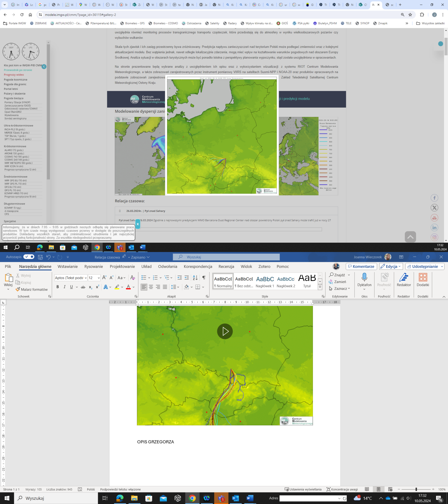The width and height of the screenshot is (448, 504).
Task: Open the Edycja mode dropdown
Action: coord(391,266)
